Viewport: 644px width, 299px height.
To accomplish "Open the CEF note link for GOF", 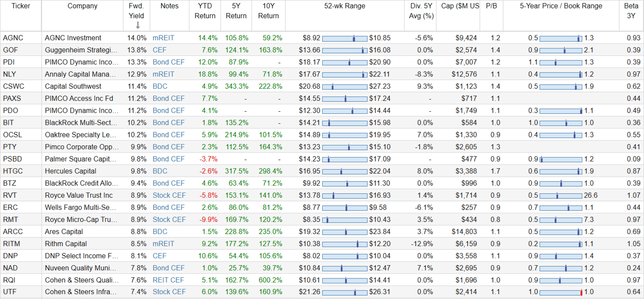I will tap(159, 50).
